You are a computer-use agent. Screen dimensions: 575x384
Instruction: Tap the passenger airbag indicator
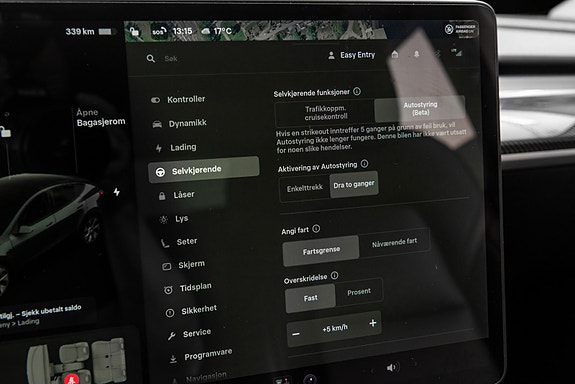point(461,29)
